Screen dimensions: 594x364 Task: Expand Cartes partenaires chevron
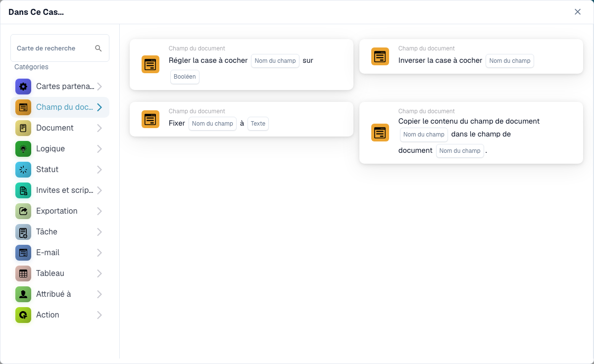99,87
